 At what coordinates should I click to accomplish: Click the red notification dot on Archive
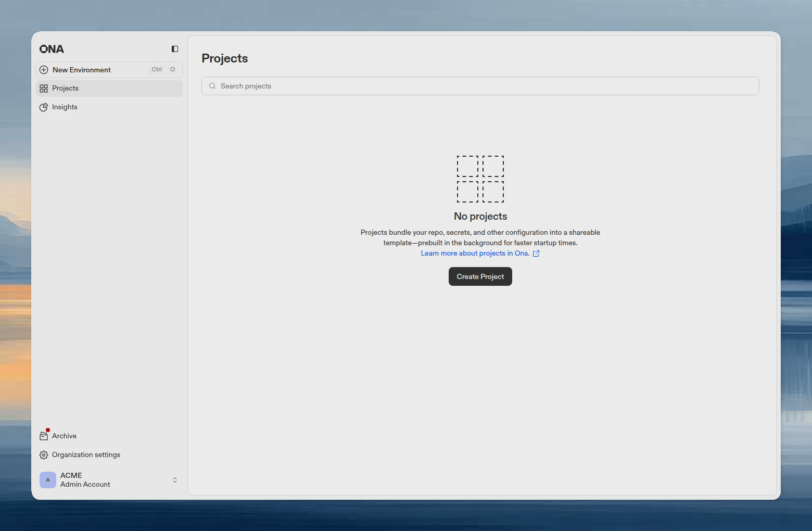tap(48, 429)
